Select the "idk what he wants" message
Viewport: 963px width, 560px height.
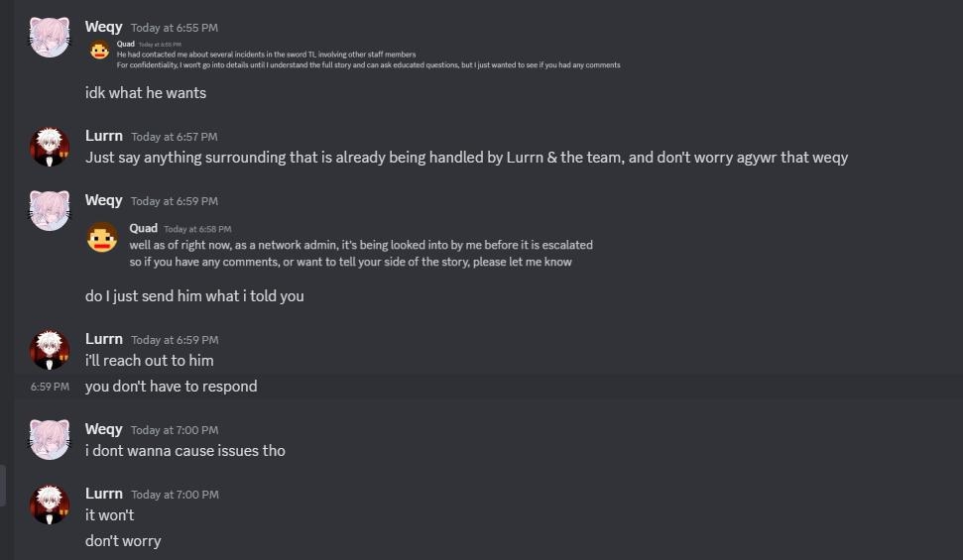point(146,92)
